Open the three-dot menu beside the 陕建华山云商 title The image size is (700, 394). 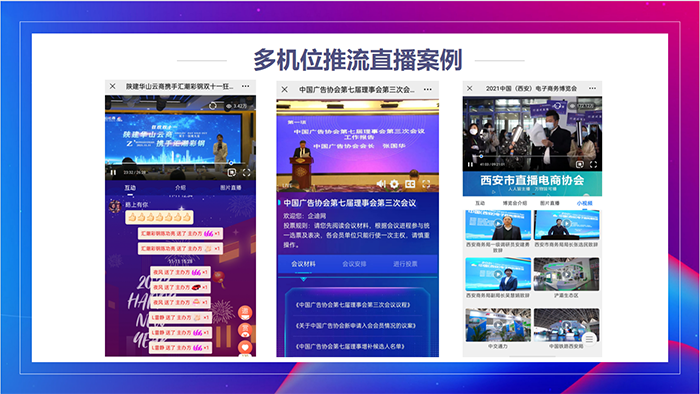click(246, 86)
